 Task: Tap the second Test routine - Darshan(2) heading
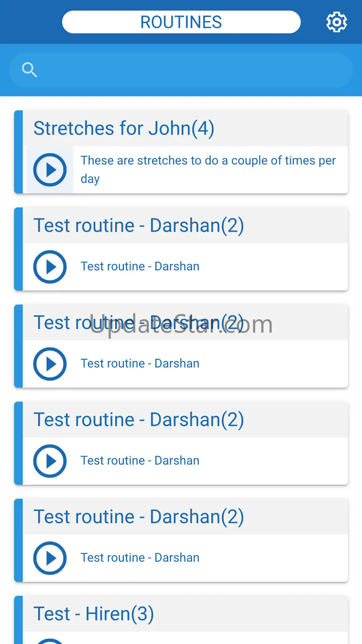click(139, 323)
